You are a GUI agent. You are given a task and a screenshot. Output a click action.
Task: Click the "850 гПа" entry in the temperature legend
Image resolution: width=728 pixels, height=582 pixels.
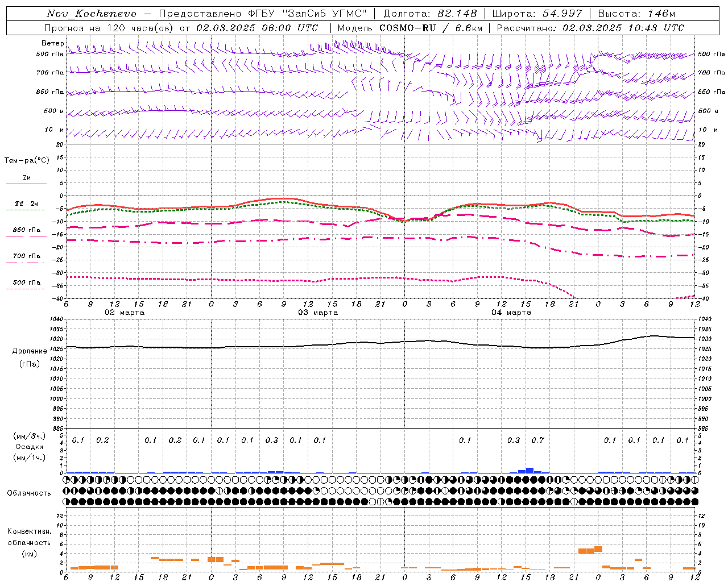pos(27,230)
